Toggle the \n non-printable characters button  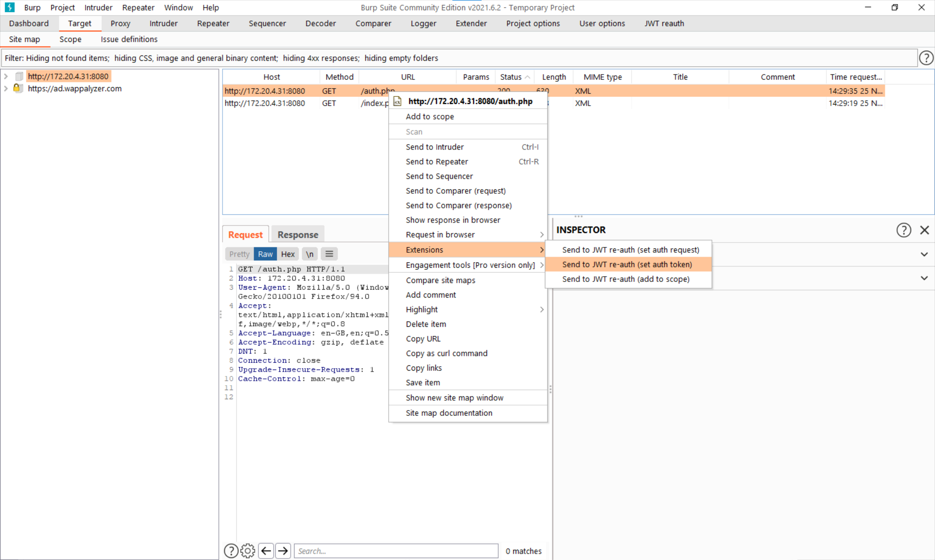pyautogui.click(x=310, y=254)
